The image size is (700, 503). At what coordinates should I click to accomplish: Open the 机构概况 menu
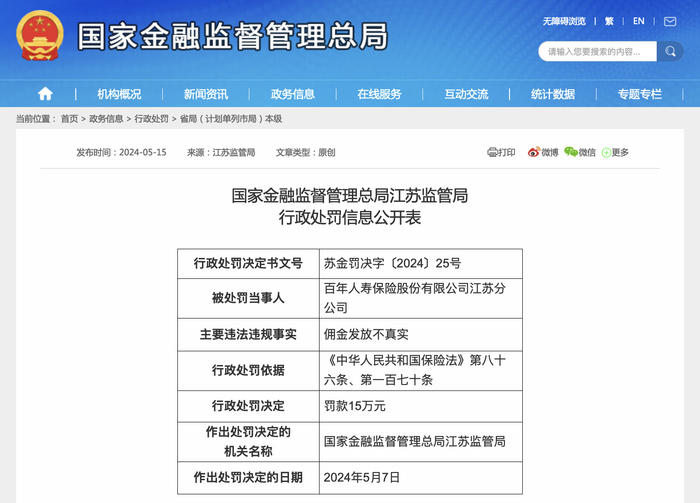click(119, 94)
